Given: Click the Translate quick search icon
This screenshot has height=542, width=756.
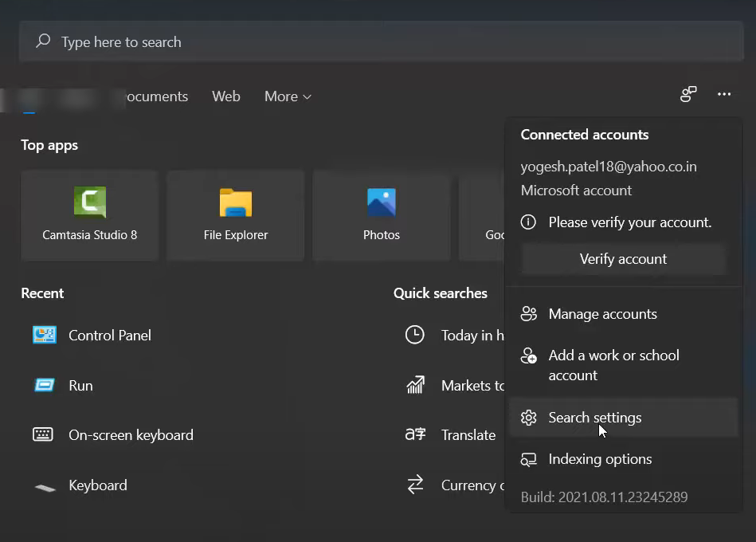Looking at the screenshot, I should (x=415, y=435).
